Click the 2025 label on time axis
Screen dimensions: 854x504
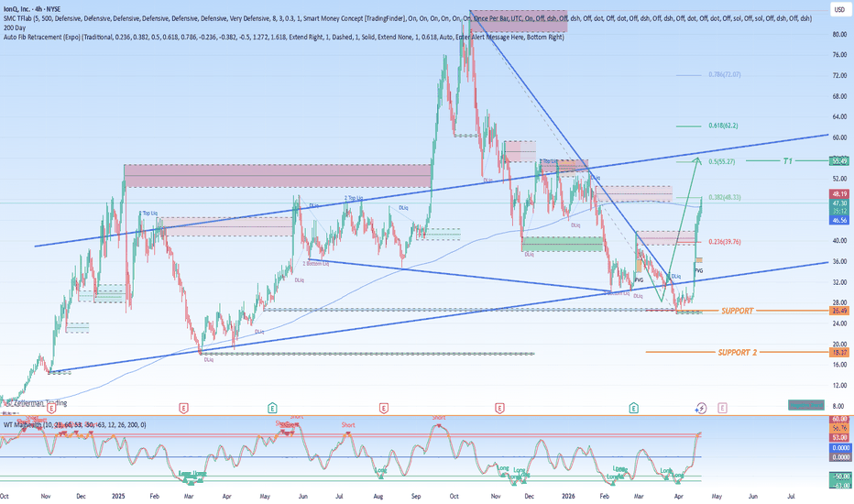pos(118,497)
